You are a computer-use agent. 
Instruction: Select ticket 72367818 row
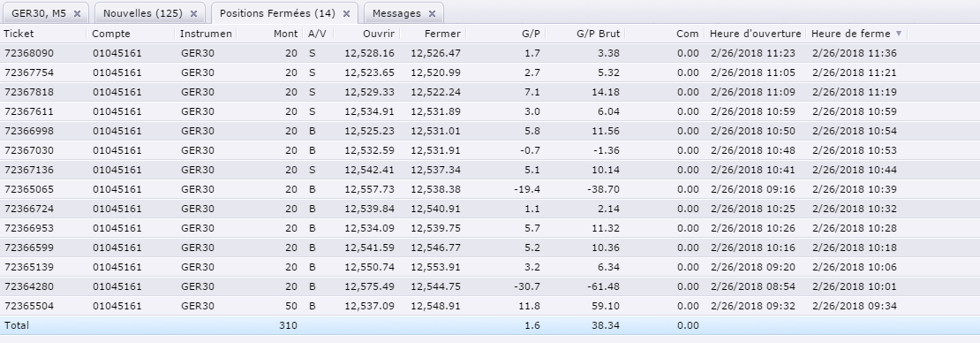point(490,92)
